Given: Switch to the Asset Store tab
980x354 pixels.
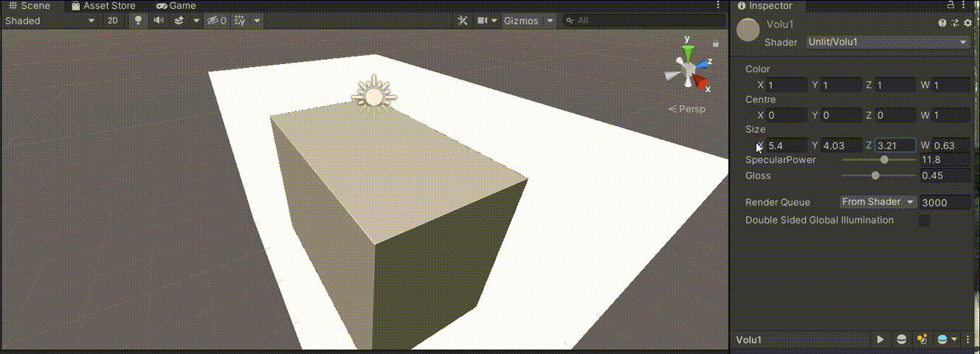Looking at the screenshot, I should (x=103, y=5).
